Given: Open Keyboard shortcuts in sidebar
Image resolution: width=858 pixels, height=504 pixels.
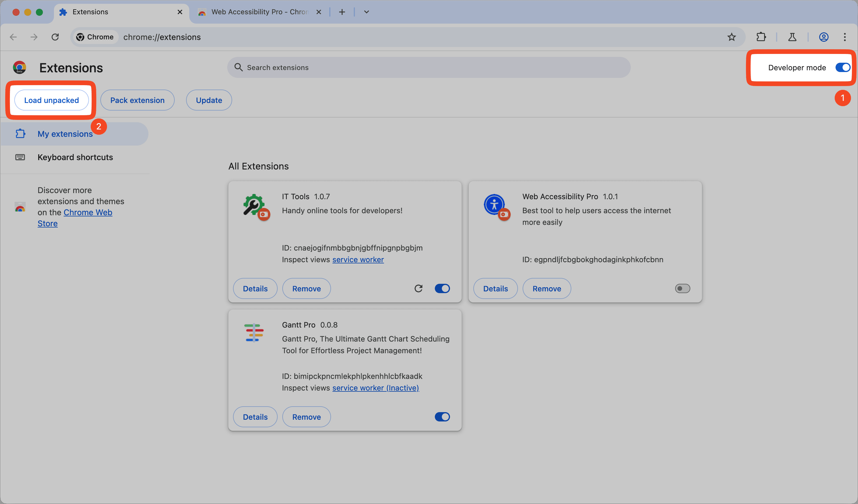Looking at the screenshot, I should point(74,157).
